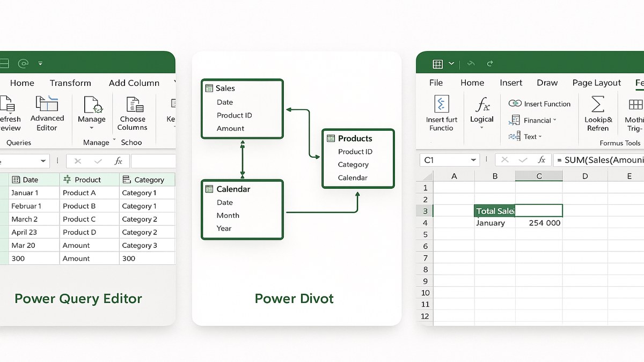644x362 pixels.
Task: Switch to the Transform ribbon tab
Action: click(70, 83)
